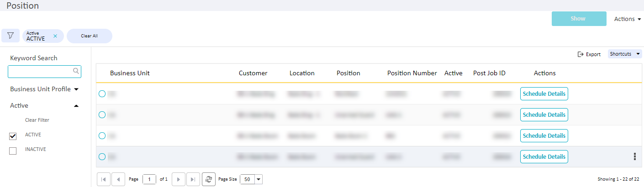
Task: Click the Clear All filters button
Action: tap(89, 36)
